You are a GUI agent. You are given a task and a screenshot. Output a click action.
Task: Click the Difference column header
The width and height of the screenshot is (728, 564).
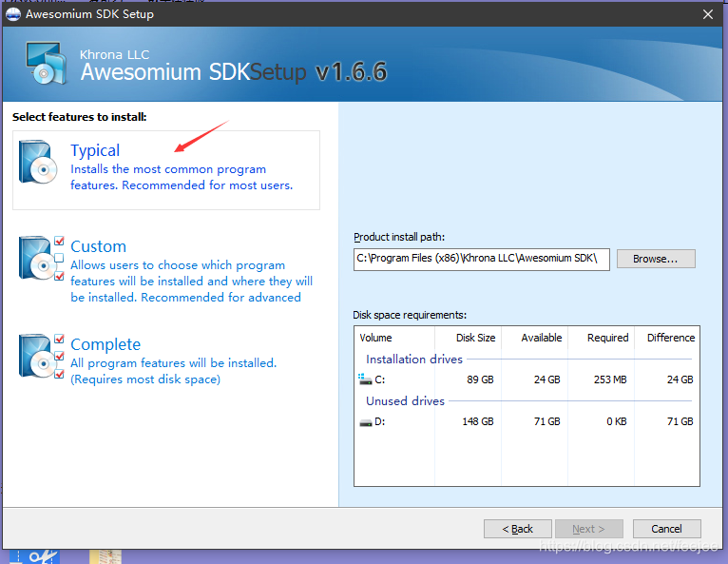[x=667, y=338]
